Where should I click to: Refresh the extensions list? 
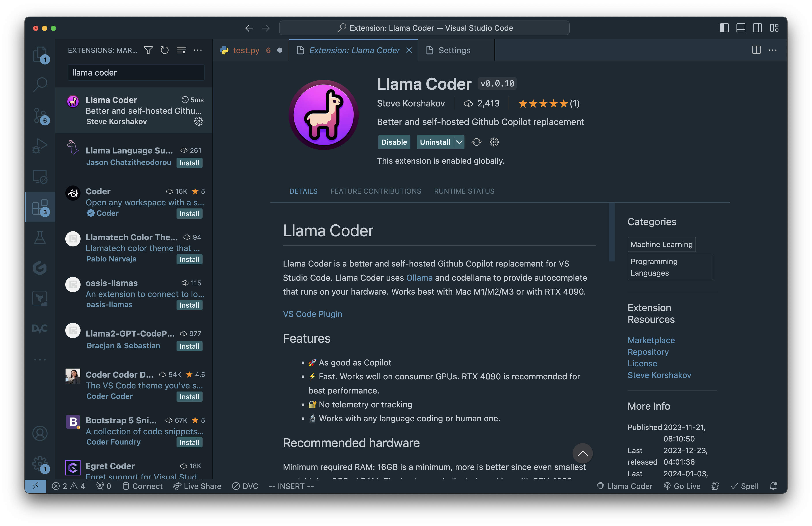[164, 50]
